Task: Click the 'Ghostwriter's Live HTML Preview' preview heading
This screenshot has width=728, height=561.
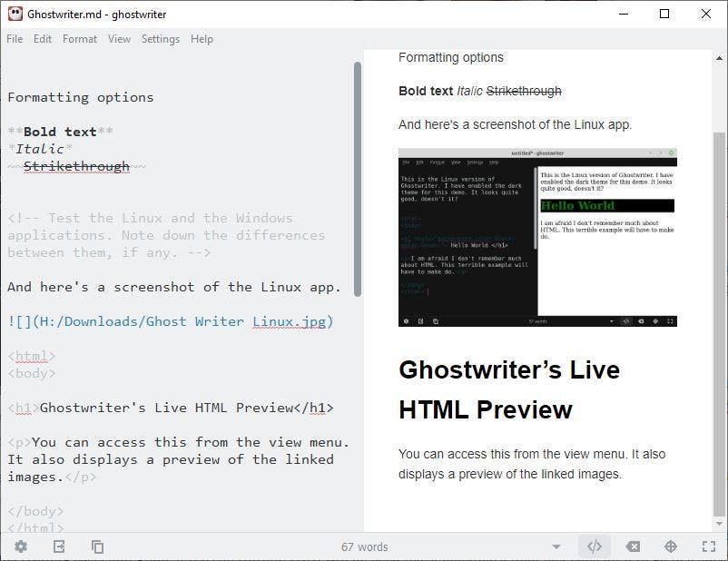Action: [x=509, y=389]
